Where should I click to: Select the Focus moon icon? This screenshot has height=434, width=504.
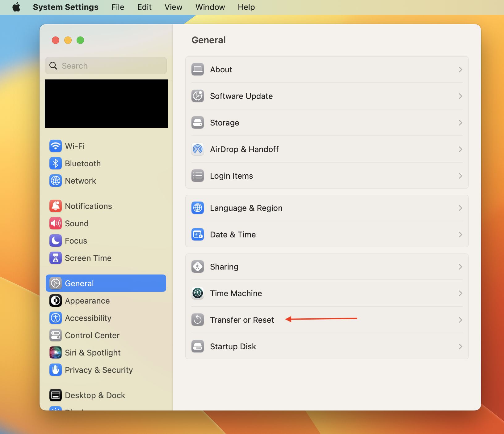(56, 240)
